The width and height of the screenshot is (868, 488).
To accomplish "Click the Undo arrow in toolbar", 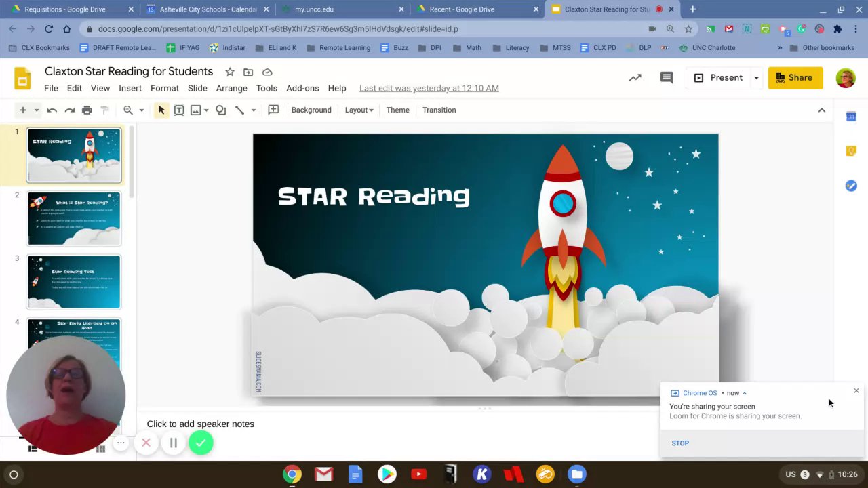I will pyautogui.click(x=52, y=110).
